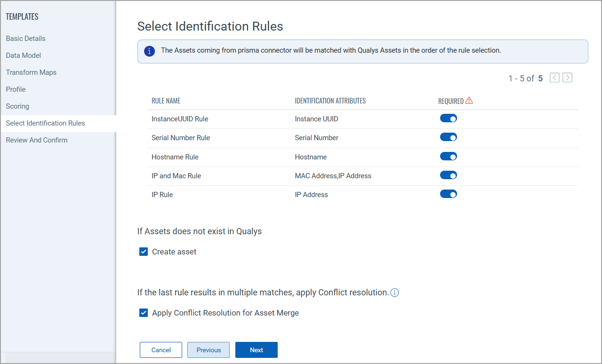Click the Cancel button

click(x=161, y=350)
